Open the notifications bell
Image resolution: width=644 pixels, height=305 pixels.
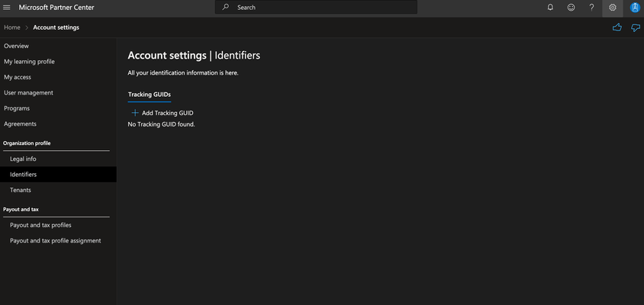550,8
